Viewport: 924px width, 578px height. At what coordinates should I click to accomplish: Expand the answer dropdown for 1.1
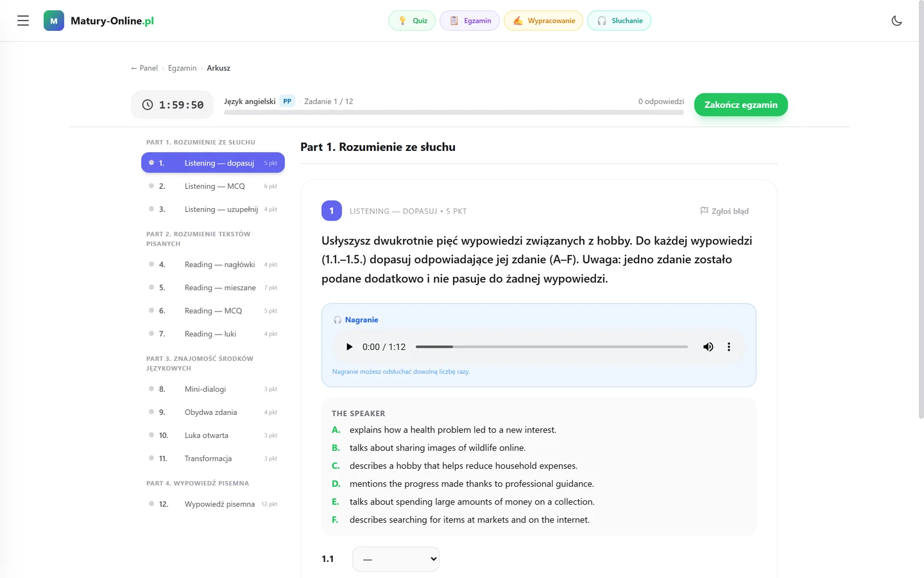(x=396, y=559)
